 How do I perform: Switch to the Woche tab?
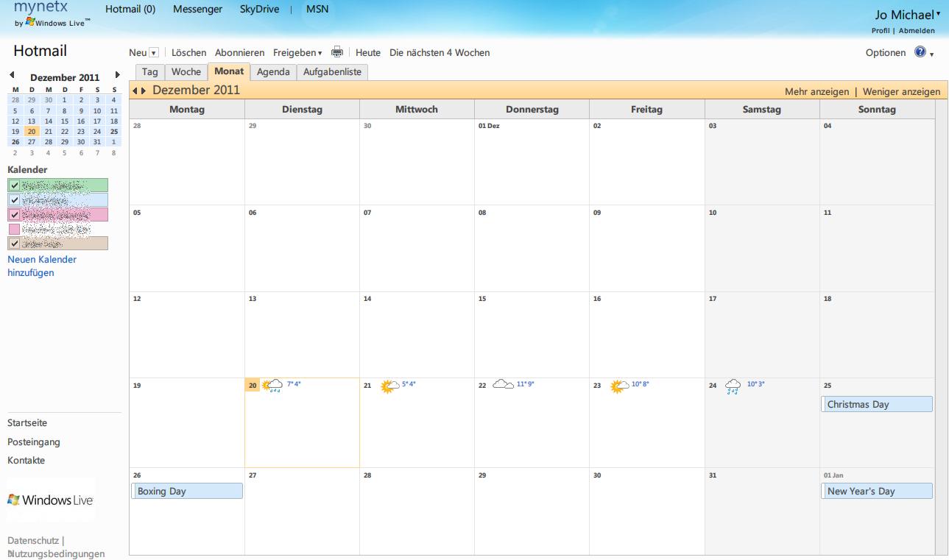pos(186,72)
